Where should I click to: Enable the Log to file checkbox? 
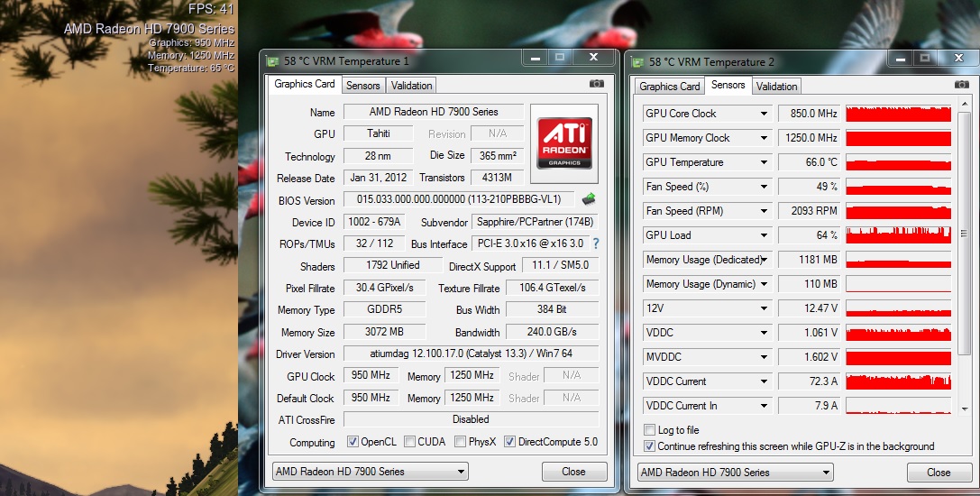(649, 429)
